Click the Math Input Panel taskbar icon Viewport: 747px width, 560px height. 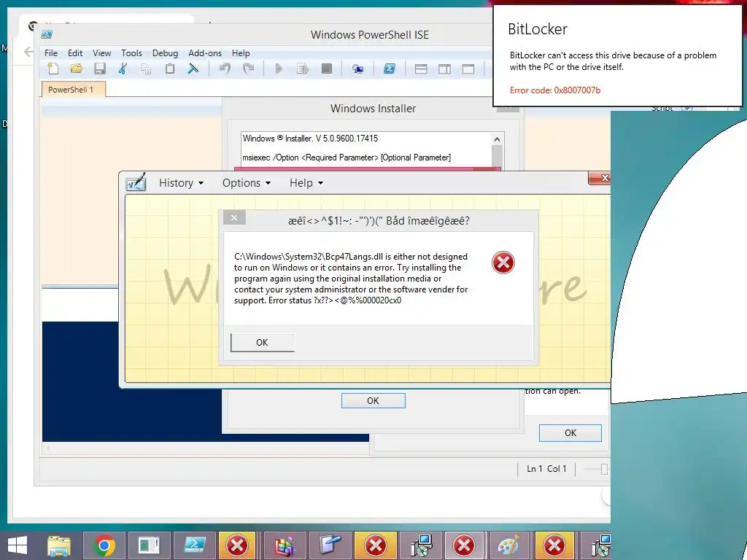330,545
